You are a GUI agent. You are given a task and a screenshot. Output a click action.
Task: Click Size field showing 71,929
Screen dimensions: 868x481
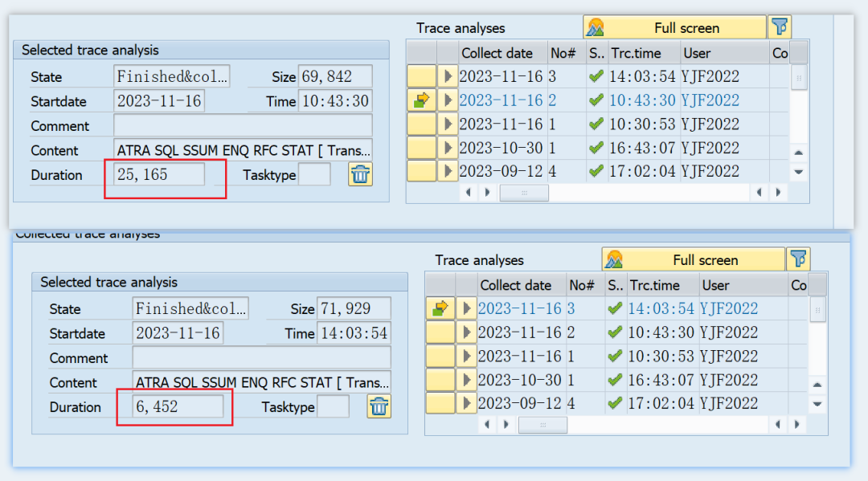[354, 308]
